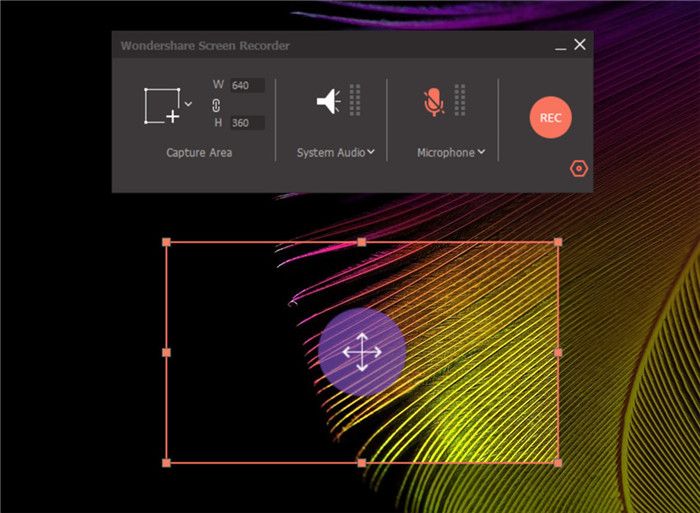The height and width of the screenshot is (513, 700).
Task: Select the height field showing 360
Action: tap(247, 123)
